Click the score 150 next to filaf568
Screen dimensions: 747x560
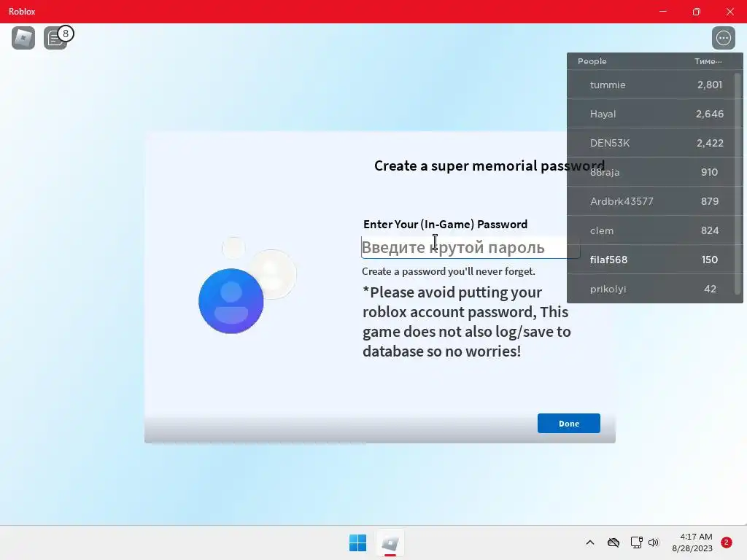point(710,260)
